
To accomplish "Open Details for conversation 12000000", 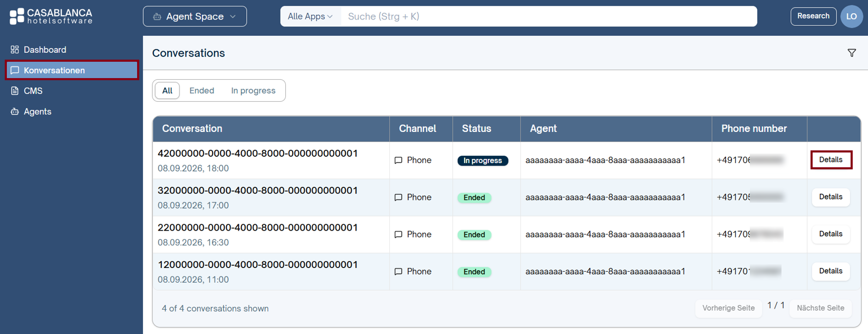I will [831, 271].
